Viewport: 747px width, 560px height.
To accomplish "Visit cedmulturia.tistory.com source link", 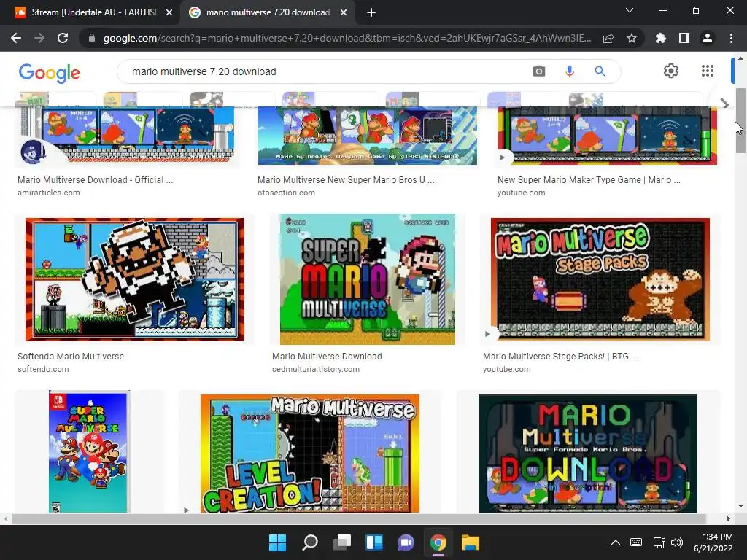I will 315,369.
